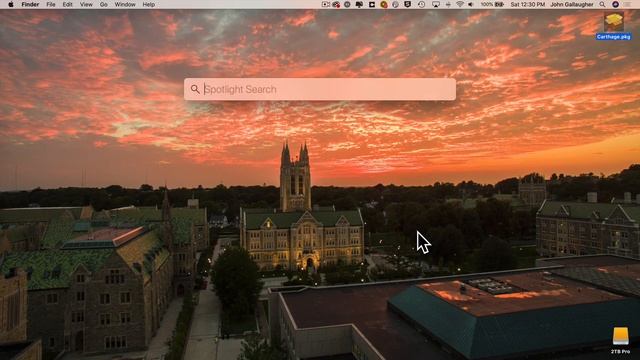Open the Go menu

click(x=104, y=4)
